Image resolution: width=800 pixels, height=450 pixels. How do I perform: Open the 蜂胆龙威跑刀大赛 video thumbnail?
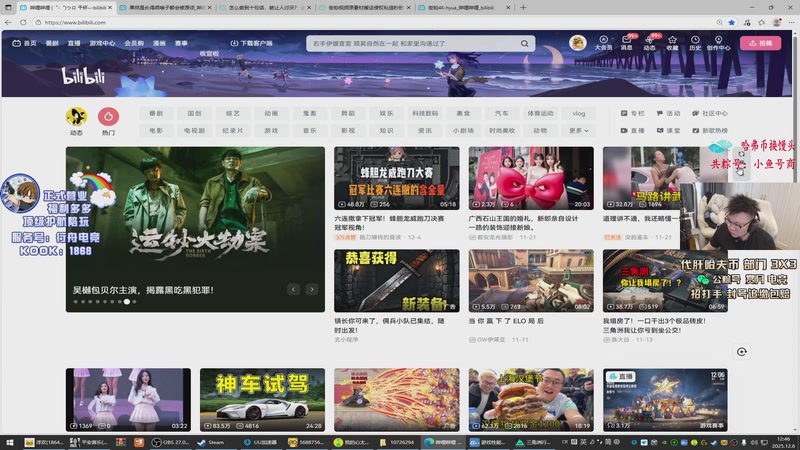click(396, 178)
